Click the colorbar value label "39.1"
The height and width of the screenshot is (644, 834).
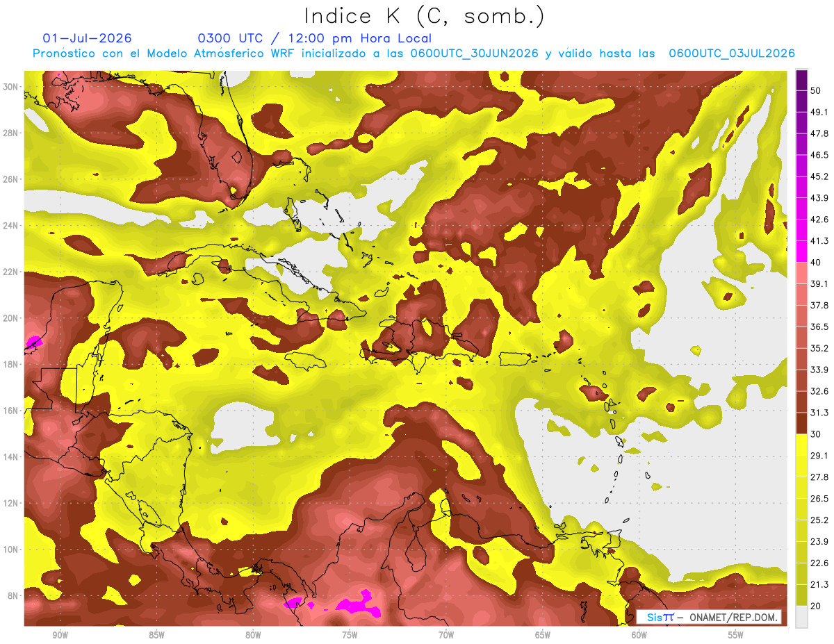[x=819, y=283]
